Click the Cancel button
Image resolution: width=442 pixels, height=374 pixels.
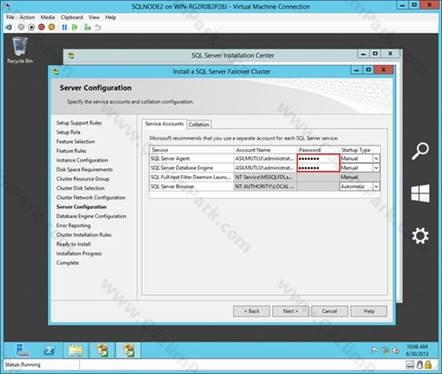(329, 311)
